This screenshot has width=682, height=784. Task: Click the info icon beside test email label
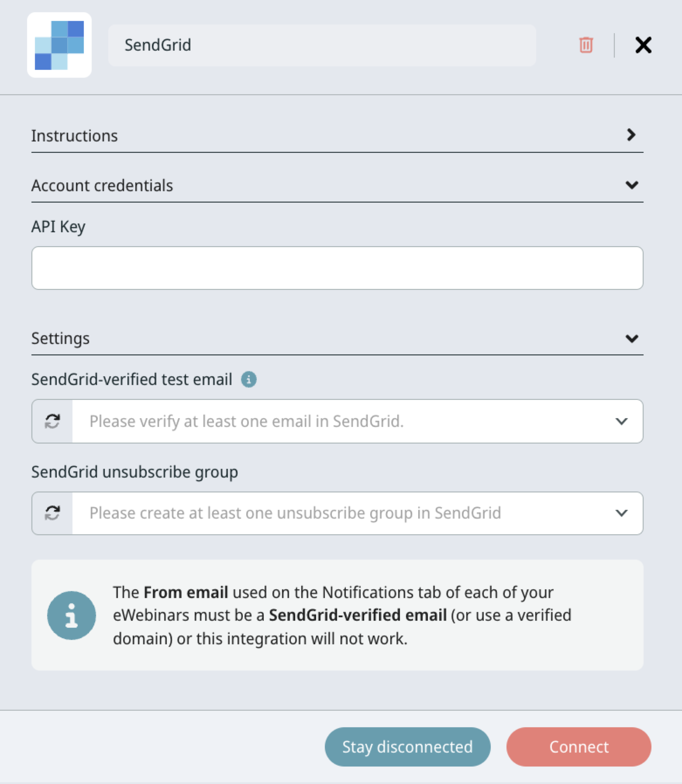pyautogui.click(x=249, y=379)
